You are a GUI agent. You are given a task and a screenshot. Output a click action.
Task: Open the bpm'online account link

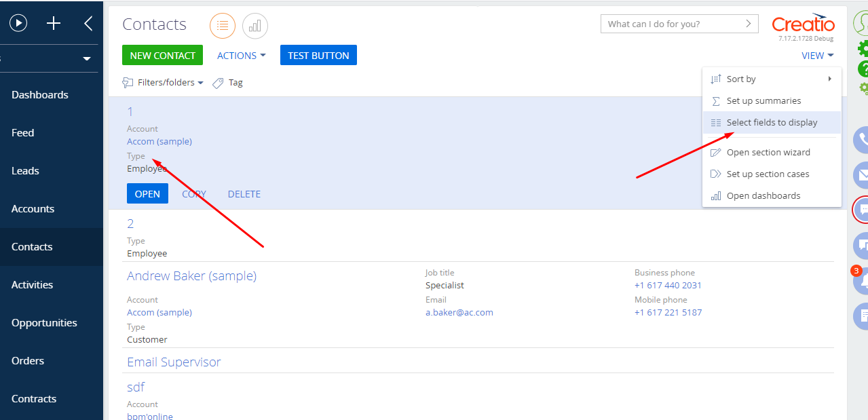[150, 416]
